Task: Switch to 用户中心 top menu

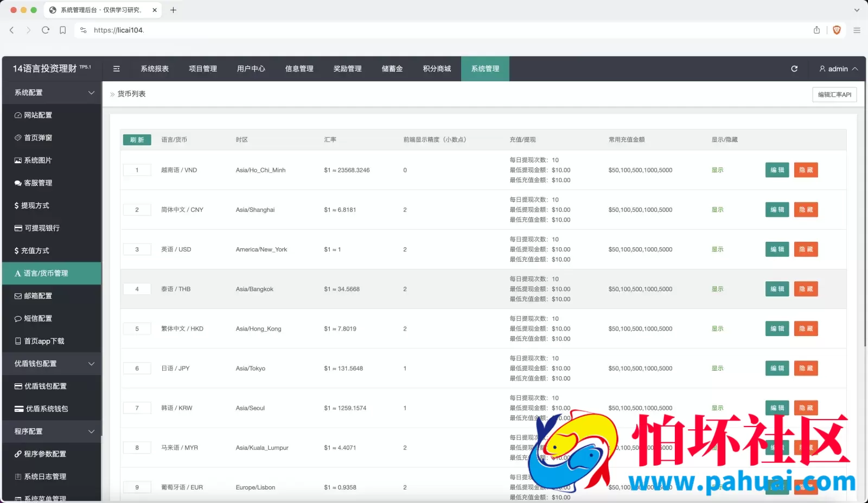Action: (x=251, y=69)
